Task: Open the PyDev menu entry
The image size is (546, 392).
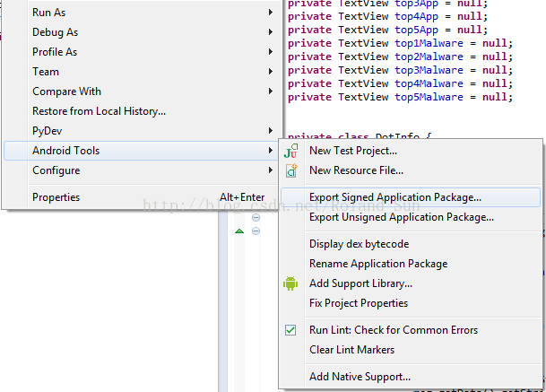Action: (x=141, y=131)
